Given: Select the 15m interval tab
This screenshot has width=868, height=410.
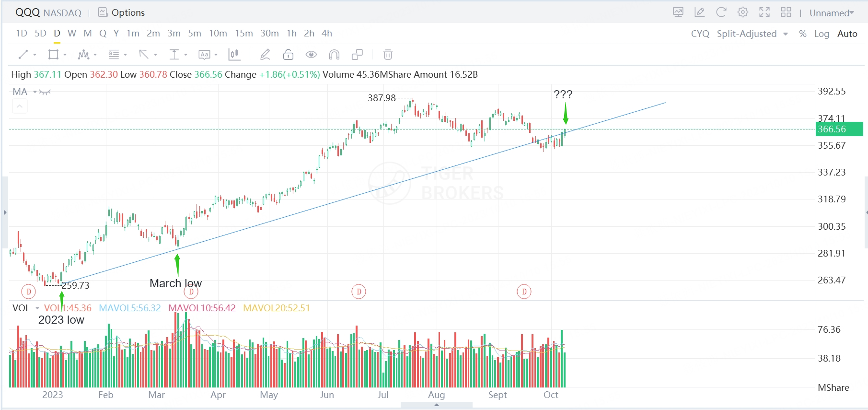Looking at the screenshot, I should [x=243, y=33].
